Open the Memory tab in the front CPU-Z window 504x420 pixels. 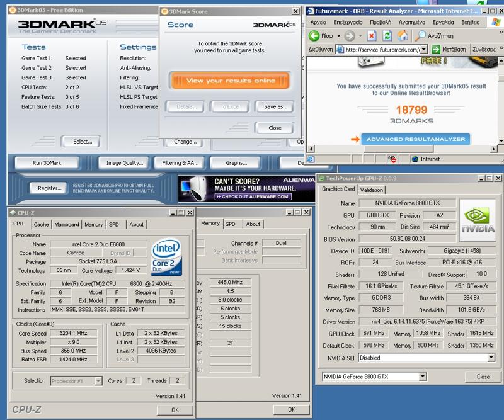click(93, 224)
